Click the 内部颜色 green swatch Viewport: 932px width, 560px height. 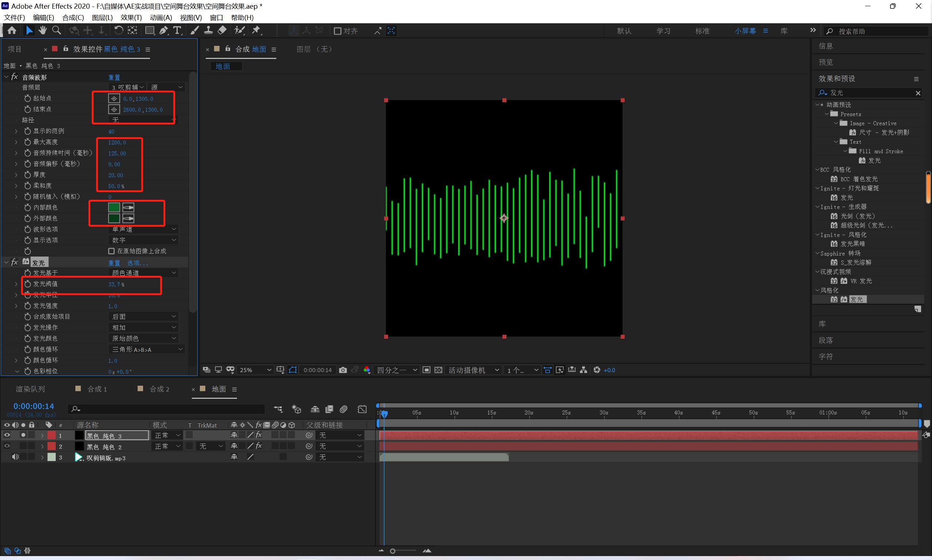[114, 207]
